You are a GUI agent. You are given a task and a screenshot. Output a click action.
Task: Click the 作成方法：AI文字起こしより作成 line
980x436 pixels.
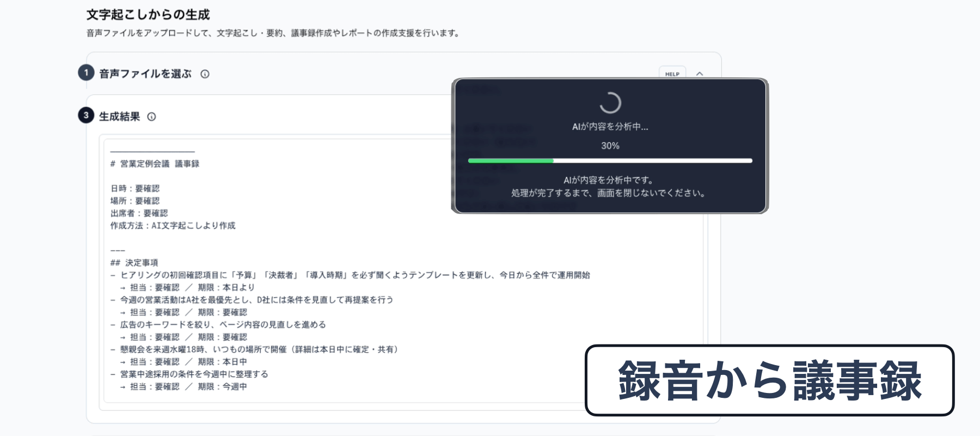pyautogui.click(x=173, y=226)
